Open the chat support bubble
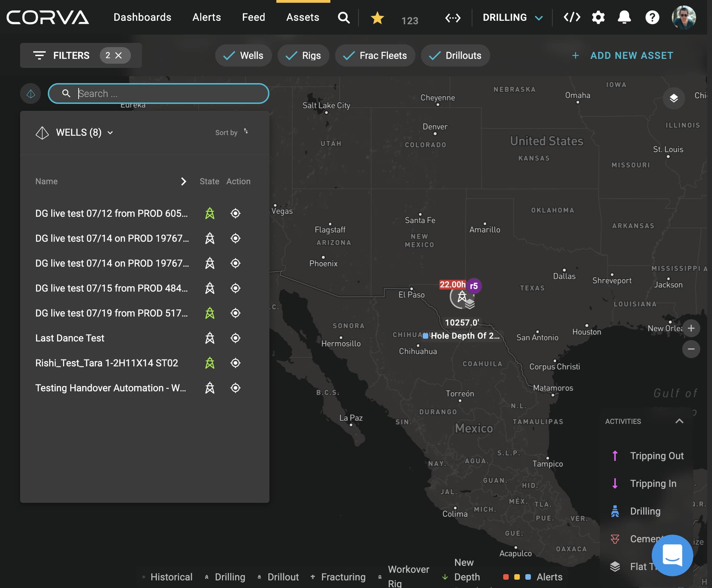 [672, 555]
